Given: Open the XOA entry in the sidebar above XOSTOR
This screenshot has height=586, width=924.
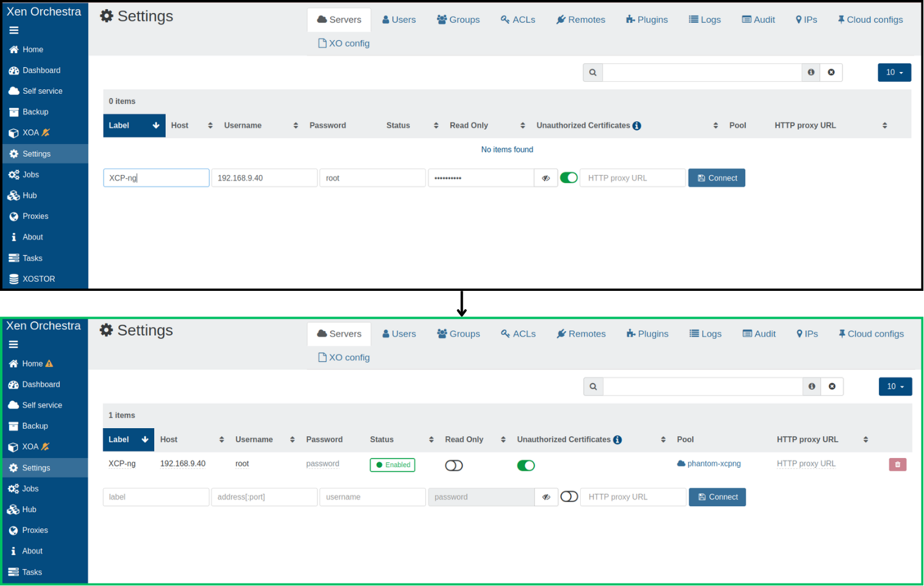Looking at the screenshot, I should click(x=30, y=133).
